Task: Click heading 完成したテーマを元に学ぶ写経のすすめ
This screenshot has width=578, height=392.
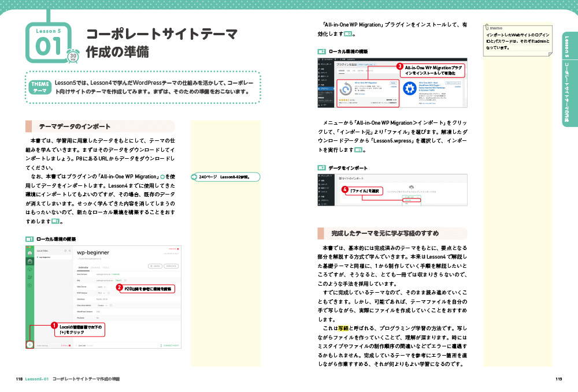Action: click(x=385, y=233)
